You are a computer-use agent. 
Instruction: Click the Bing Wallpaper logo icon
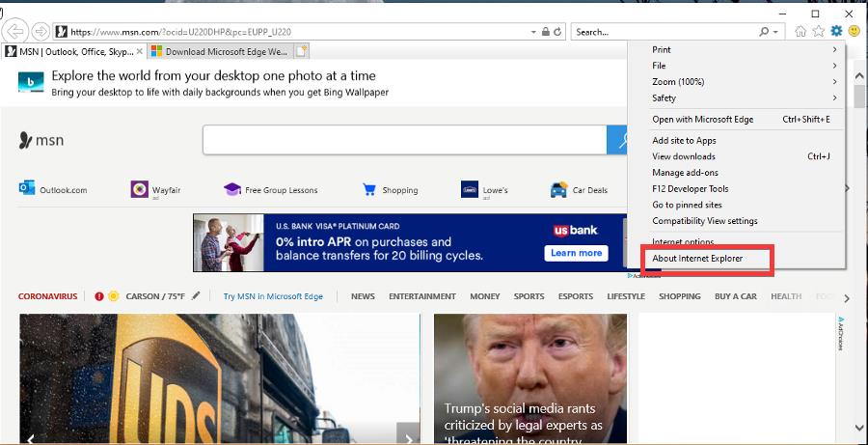[31, 82]
